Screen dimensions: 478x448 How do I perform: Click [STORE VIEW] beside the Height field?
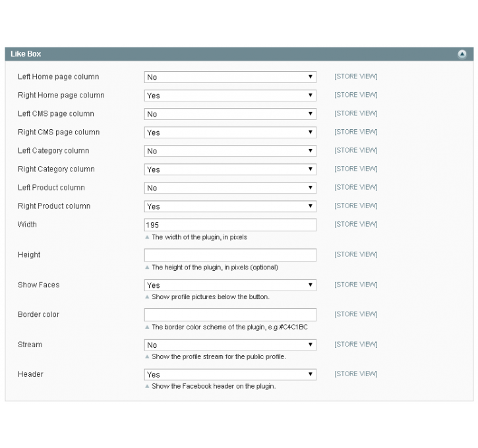click(356, 254)
